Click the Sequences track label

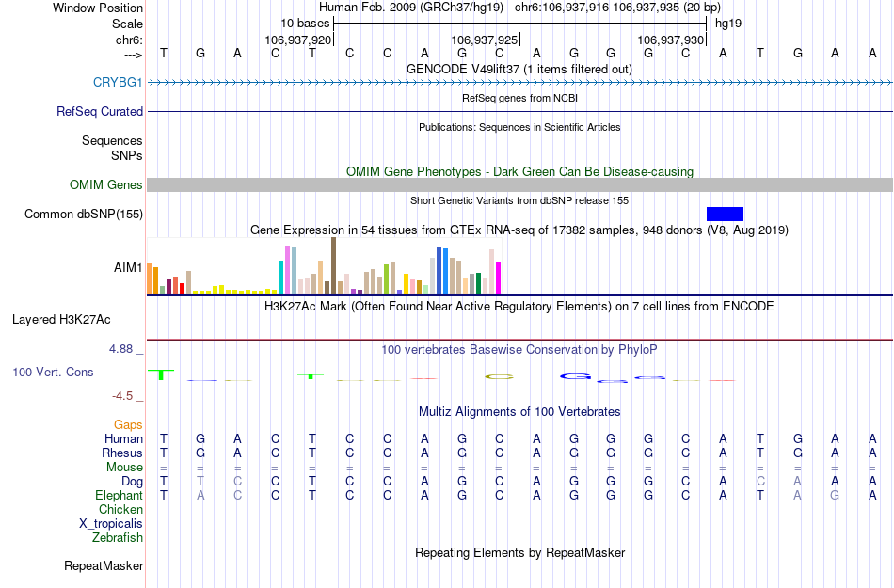point(112,140)
